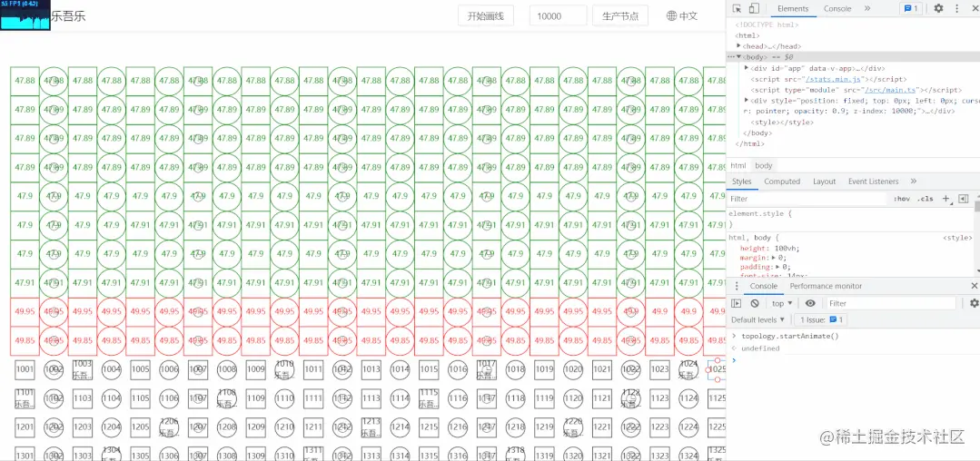Open the Layout tab
This screenshot has width=980, height=461.
824,181
